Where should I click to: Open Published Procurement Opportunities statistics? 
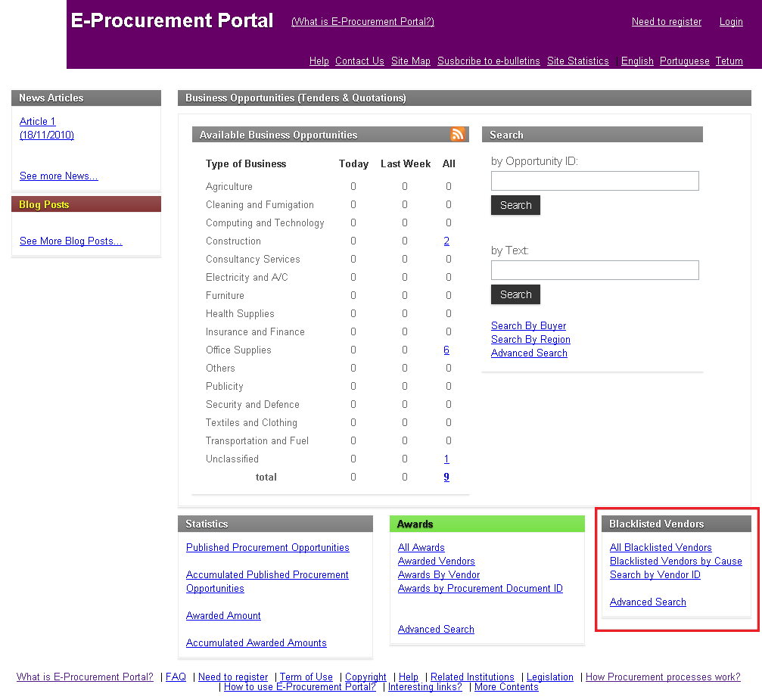coord(267,548)
